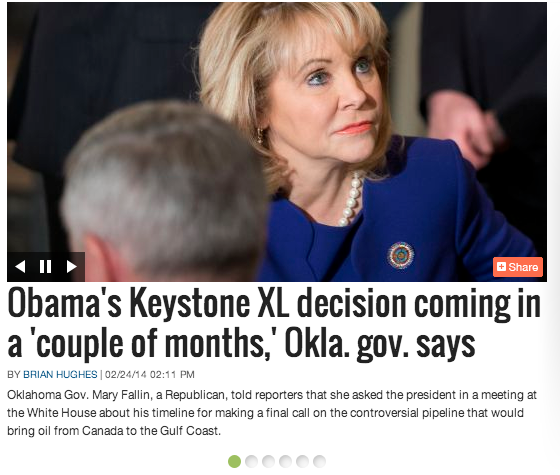Jump to the third slide indicator dot

coord(269,461)
